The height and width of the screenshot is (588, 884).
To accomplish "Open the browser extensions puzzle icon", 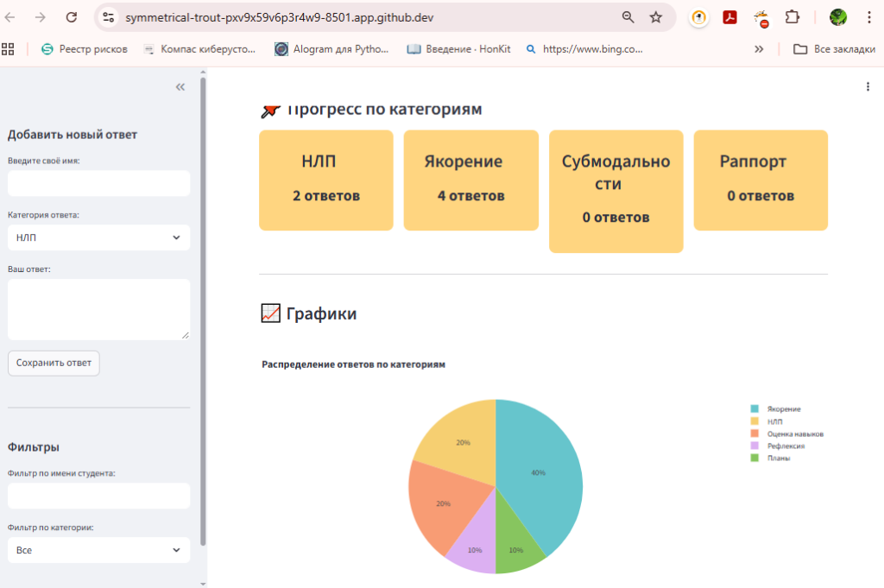I will click(792, 17).
